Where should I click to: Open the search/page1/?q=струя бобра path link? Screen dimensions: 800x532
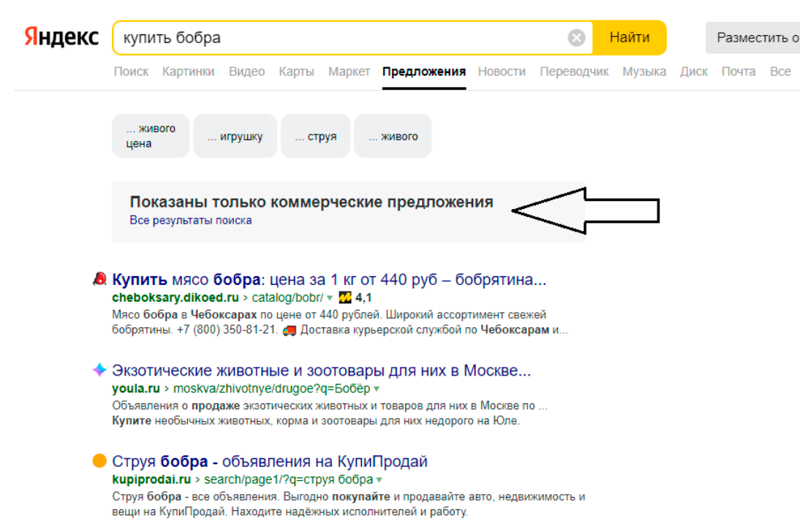(289, 479)
